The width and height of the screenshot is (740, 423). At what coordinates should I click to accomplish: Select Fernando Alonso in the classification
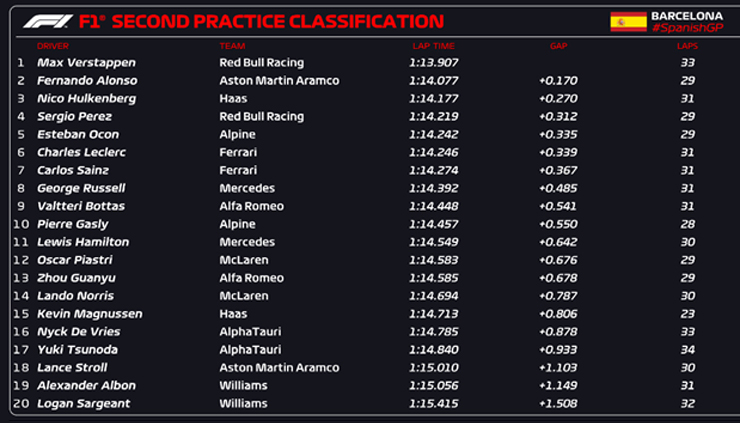(86, 80)
